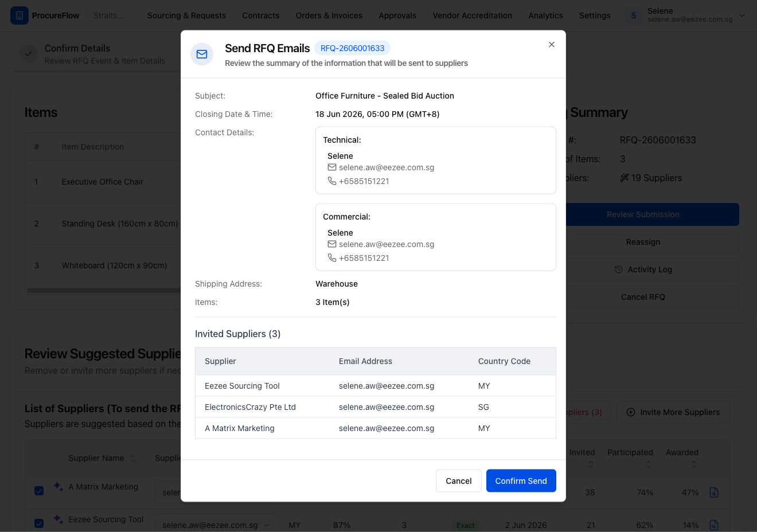757x532 pixels.
Task: Click sparkle icon beside A Matrix Marketing
Action: pyautogui.click(x=58, y=487)
